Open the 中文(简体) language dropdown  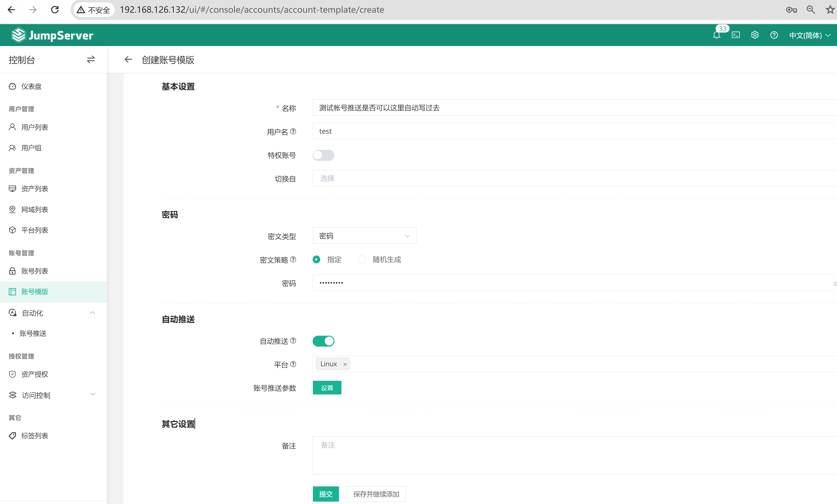(x=809, y=35)
